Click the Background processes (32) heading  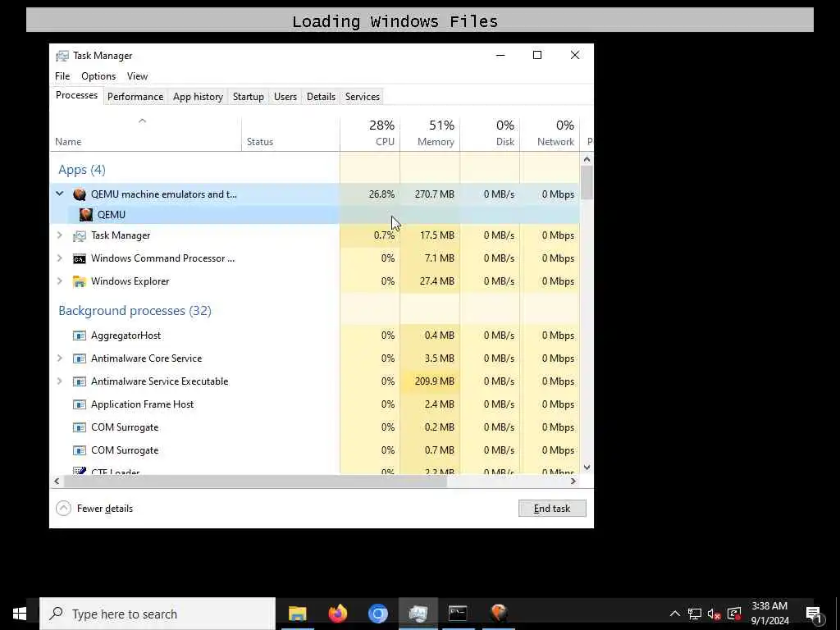[135, 311]
